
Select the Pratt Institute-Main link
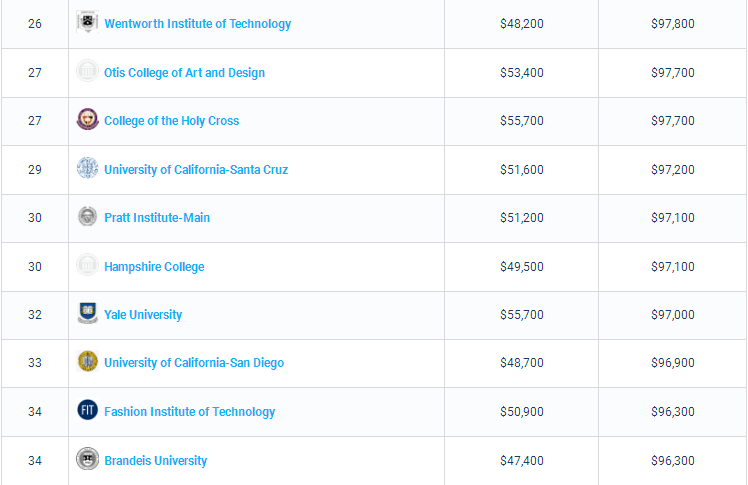[157, 218]
